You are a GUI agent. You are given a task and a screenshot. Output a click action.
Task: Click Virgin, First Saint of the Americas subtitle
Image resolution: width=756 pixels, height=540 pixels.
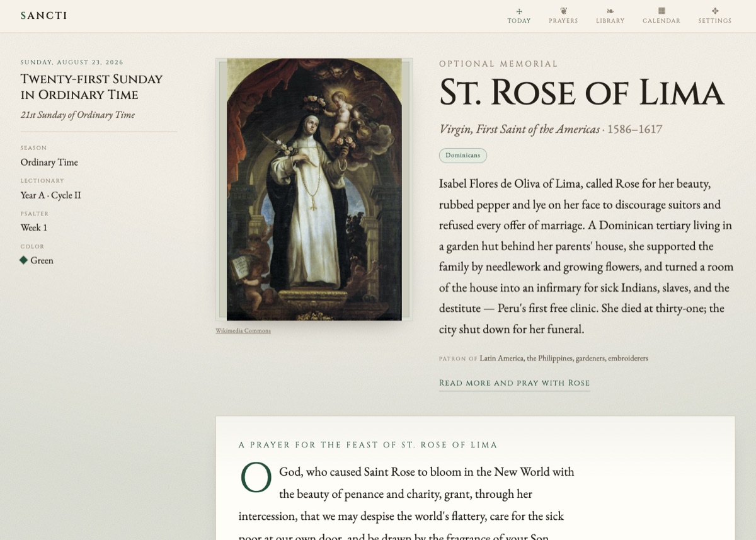click(x=519, y=130)
